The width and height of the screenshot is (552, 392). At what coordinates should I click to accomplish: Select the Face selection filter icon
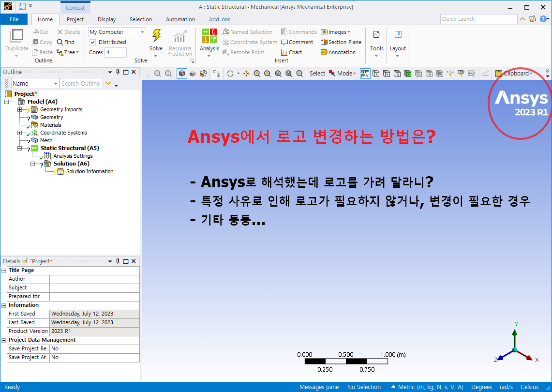[397, 74]
